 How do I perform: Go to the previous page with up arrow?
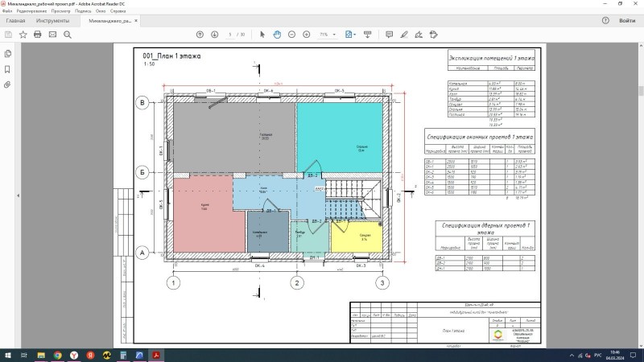(x=200, y=35)
